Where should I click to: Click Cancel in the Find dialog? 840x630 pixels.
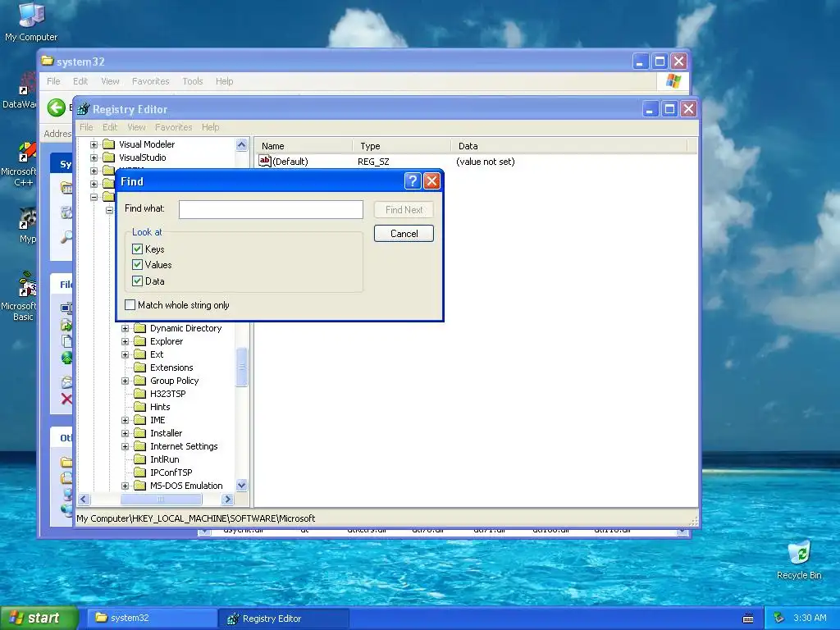(x=404, y=233)
